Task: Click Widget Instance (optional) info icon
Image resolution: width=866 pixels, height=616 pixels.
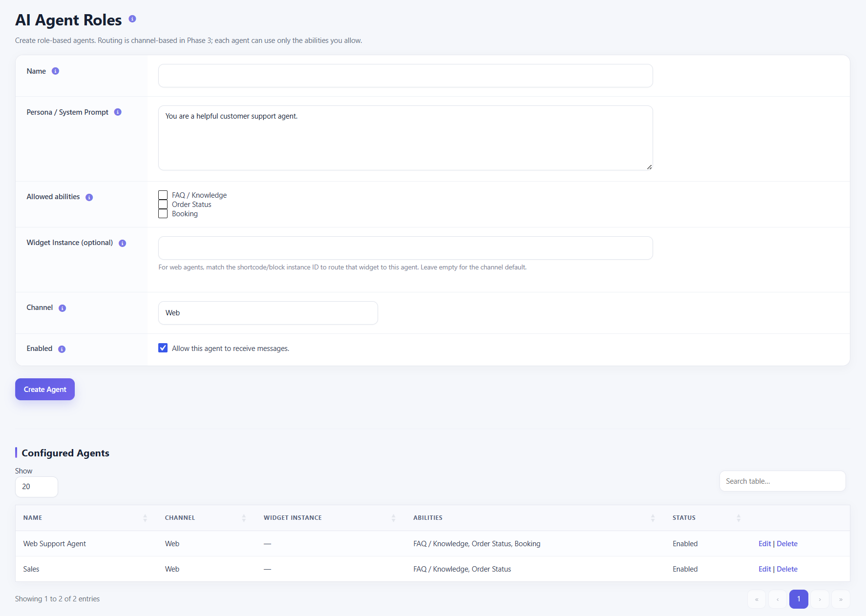Action: tap(123, 243)
